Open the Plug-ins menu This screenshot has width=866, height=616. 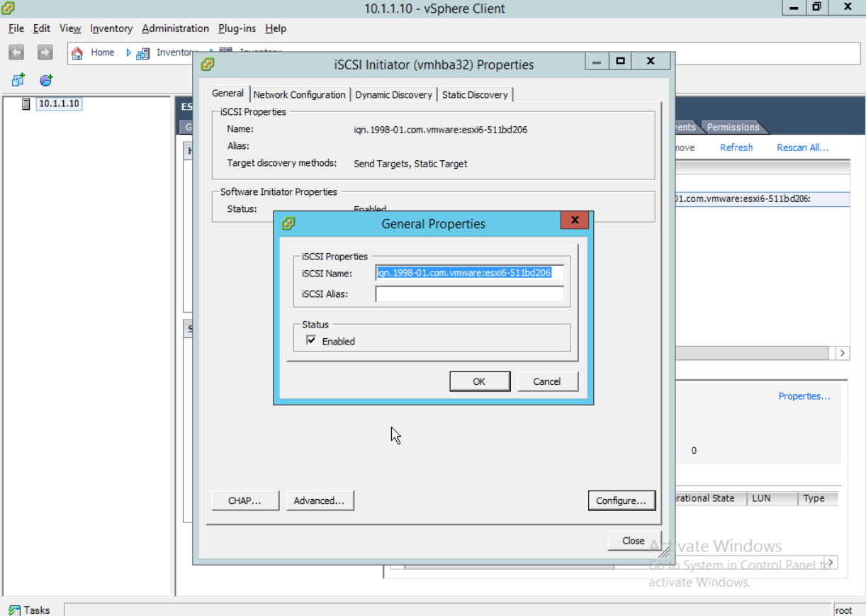coord(237,28)
